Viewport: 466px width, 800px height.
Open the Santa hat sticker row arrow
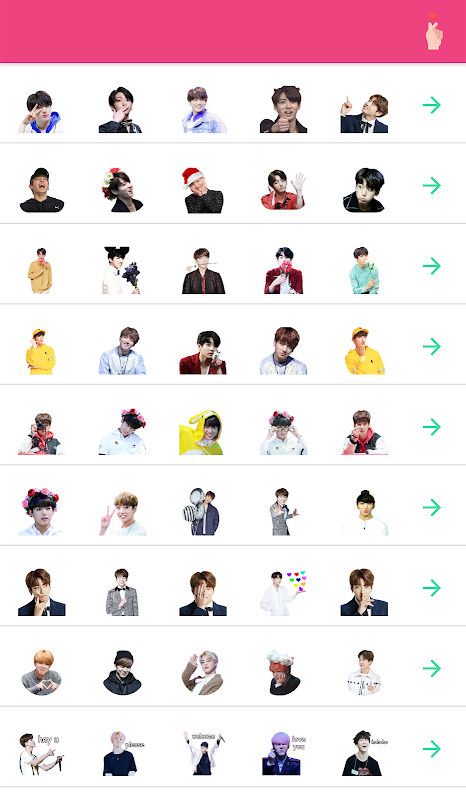point(432,186)
